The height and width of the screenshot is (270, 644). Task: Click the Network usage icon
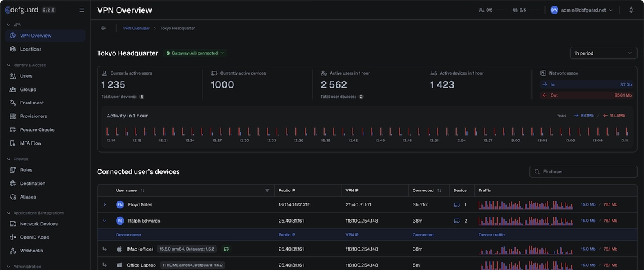[543, 73]
